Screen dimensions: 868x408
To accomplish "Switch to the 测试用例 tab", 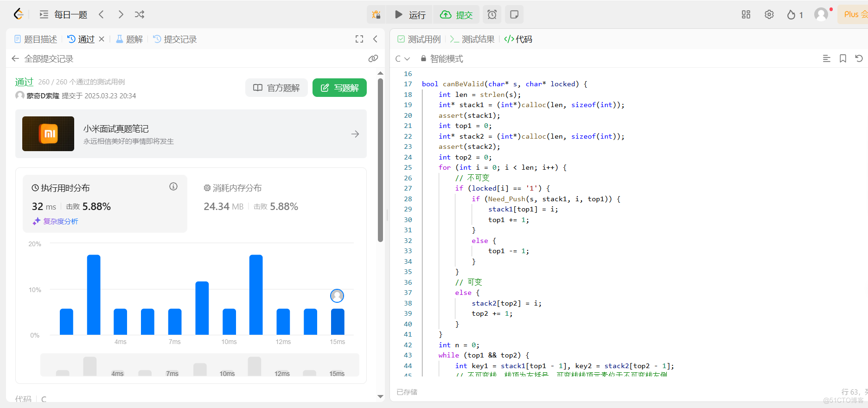I will click(x=419, y=39).
